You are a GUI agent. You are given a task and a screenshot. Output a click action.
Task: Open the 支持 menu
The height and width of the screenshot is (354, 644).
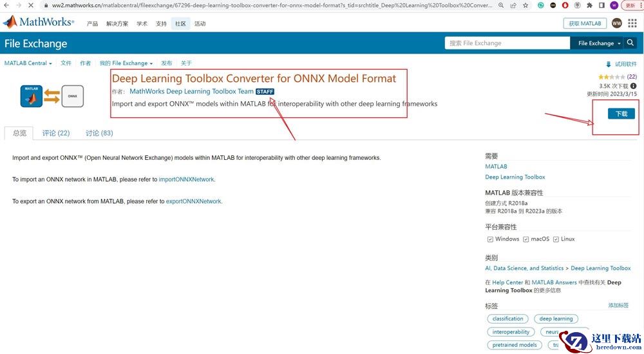162,24
